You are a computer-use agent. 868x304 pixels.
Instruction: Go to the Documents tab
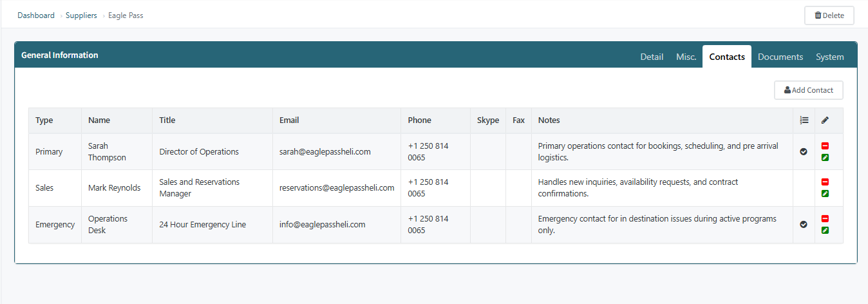pyautogui.click(x=780, y=57)
